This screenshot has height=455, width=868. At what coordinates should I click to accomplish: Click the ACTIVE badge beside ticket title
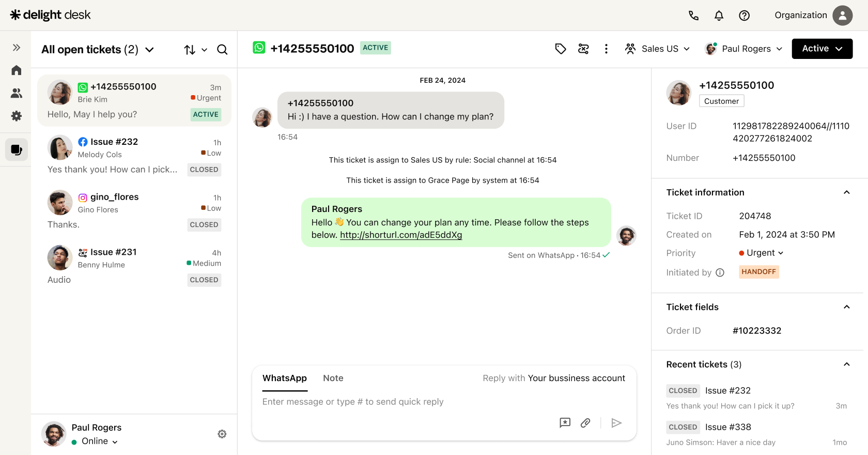(x=375, y=48)
